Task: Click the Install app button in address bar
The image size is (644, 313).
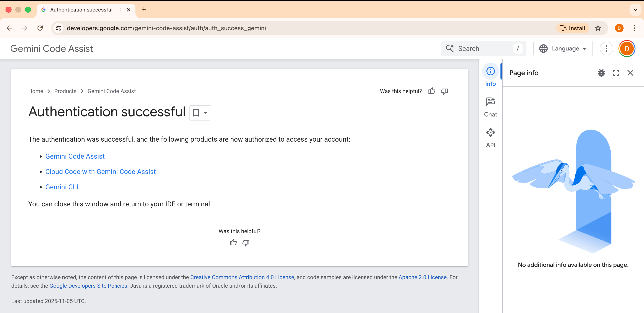Action: (x=572, y=28)
